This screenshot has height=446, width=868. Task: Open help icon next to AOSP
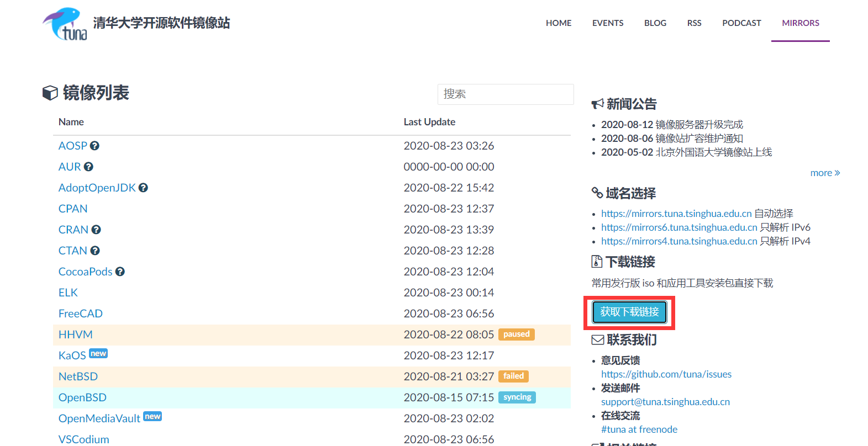click(x=94, y=146)
